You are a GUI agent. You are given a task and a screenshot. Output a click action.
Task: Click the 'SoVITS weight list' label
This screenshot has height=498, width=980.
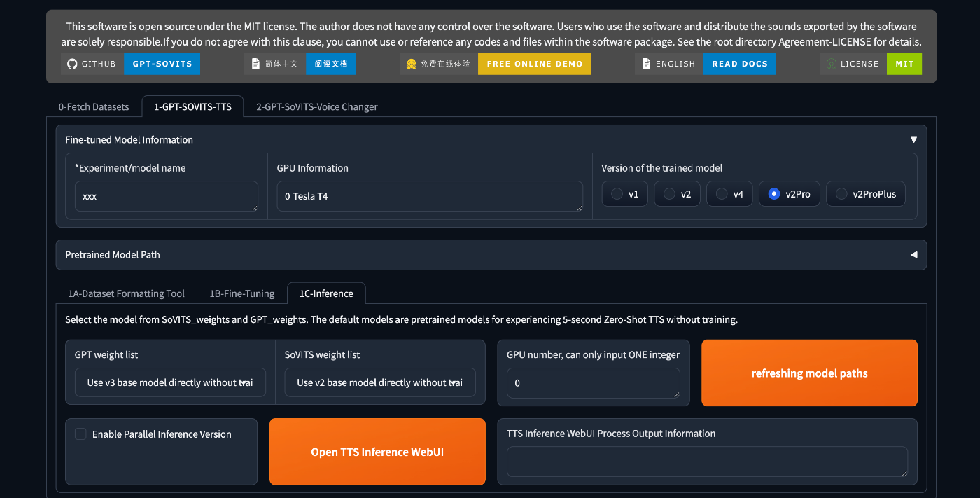[322, 355]
